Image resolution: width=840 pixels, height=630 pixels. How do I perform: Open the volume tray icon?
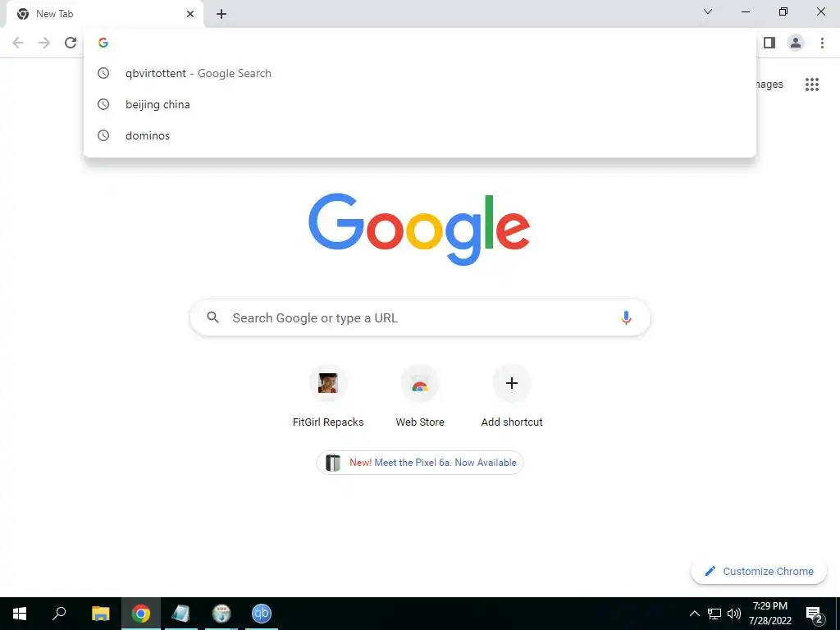(x=734, y=614)
